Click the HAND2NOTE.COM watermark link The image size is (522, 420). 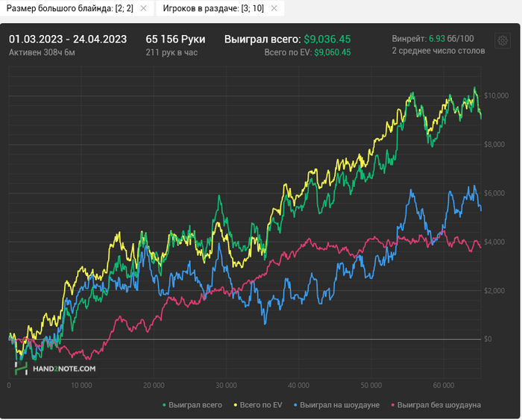click(x=64, y=369)
